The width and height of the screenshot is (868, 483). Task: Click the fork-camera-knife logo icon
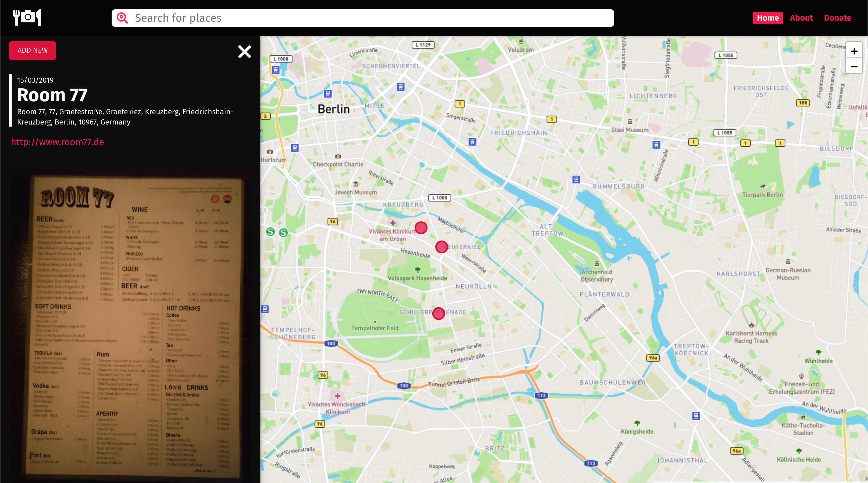click(x=27, y=18)
